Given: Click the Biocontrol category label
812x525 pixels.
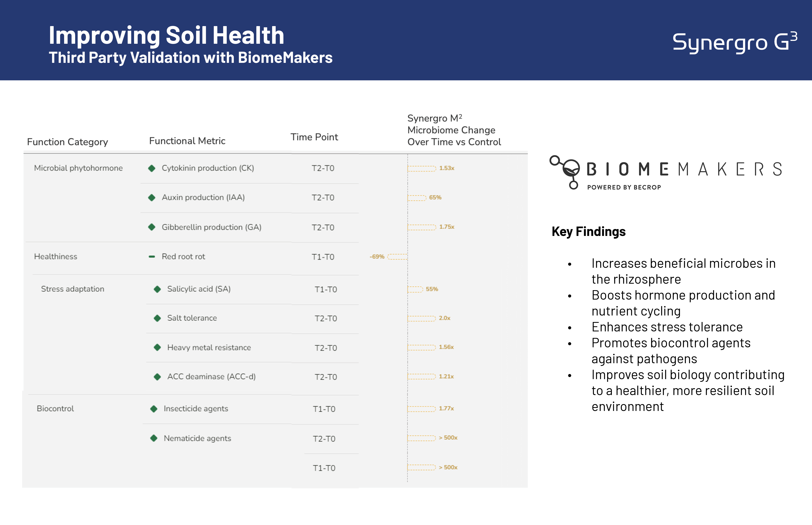Looking at the screenshot, I should (x=55, y=408).
